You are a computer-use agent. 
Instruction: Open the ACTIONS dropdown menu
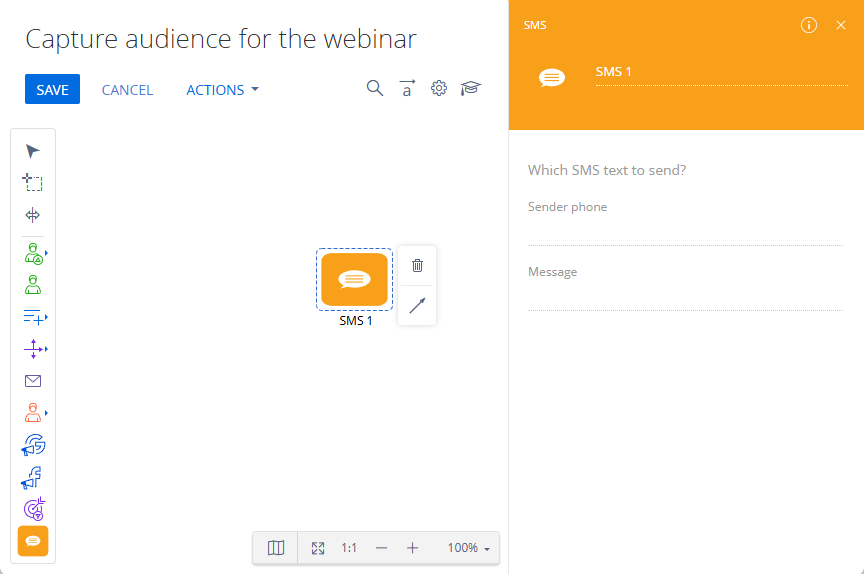tap(222, 90)
